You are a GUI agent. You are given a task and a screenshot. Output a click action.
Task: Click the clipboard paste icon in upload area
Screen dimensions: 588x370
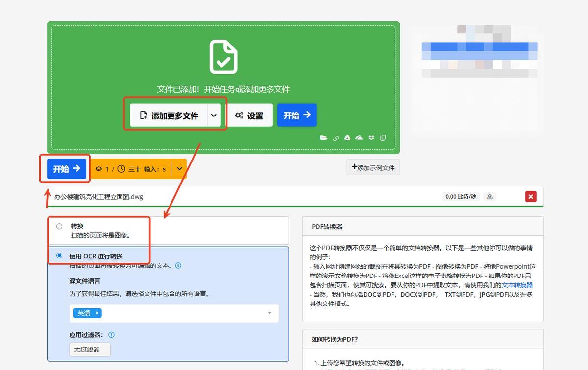pos(383,138)
